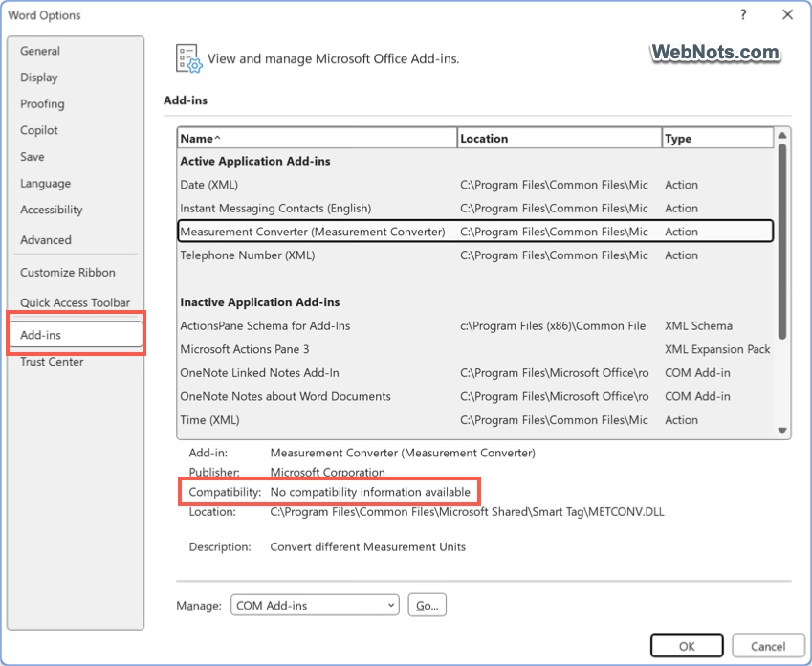Screen dimensions: 812x666
Task: Select Telephone Number (XML) row
Action: click(475, 255)
